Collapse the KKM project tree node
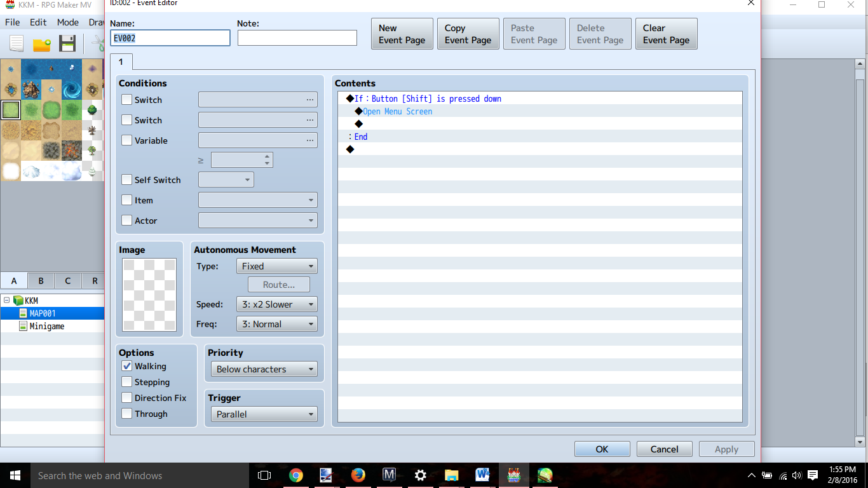Image resolution: width=868 pixels, height=488 pixels. tap(6, 301)
